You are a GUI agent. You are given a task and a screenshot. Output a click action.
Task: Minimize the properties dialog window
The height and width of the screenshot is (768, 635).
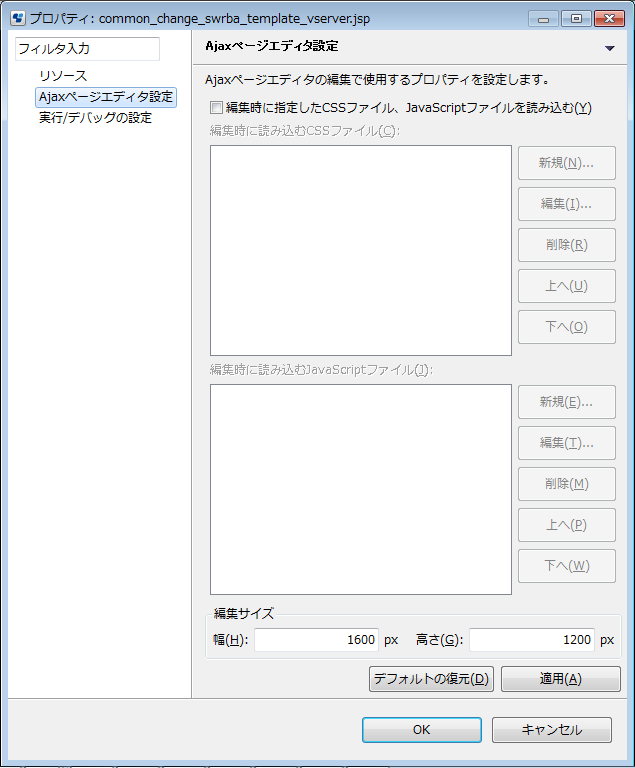543,19
